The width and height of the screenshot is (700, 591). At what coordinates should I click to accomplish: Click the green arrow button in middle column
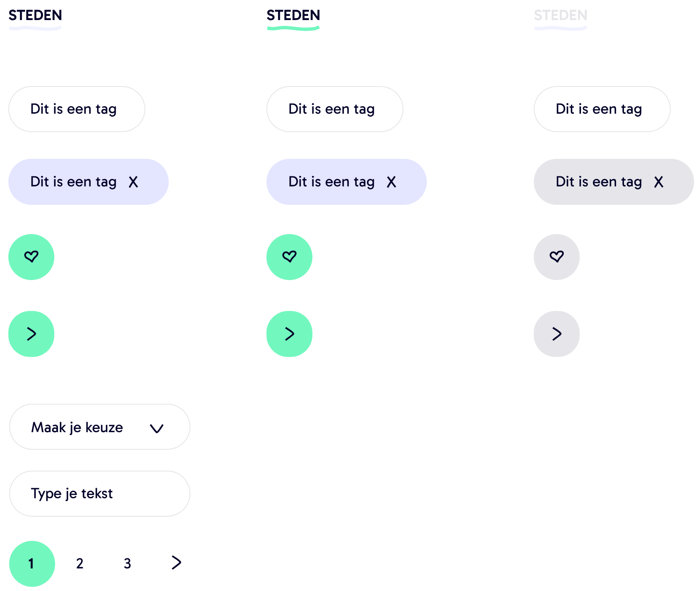[x=289, y=334]
